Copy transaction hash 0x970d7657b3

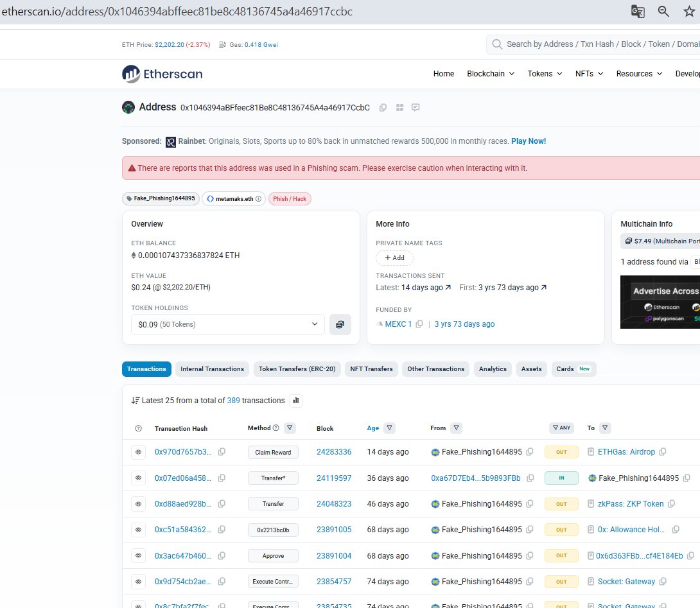point(222,452)
